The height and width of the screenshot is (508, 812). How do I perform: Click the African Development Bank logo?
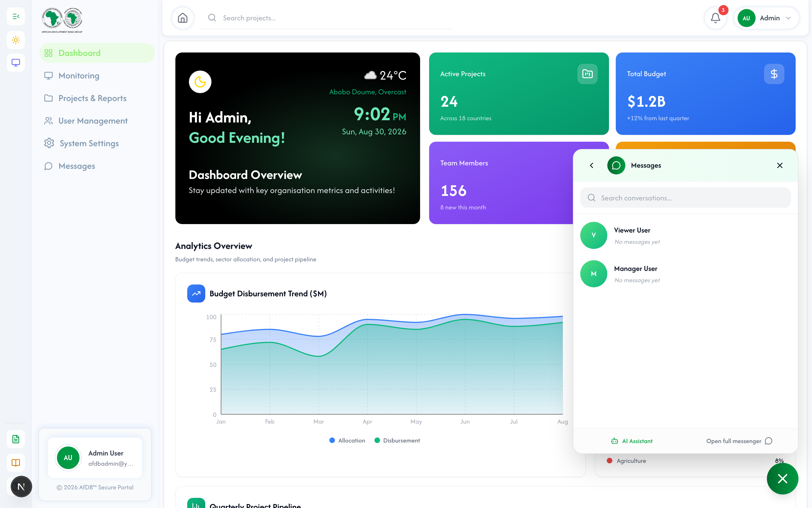pyautogui.click(x=62, y=20)
